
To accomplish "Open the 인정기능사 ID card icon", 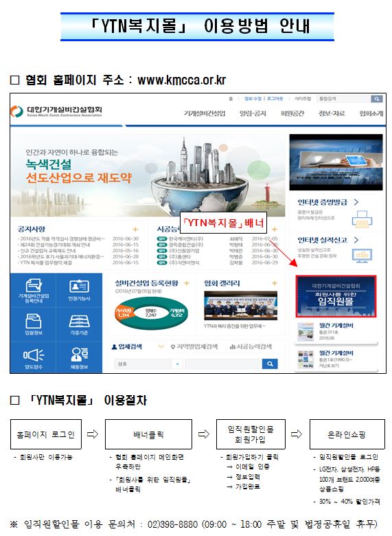I will pos(79,286).
